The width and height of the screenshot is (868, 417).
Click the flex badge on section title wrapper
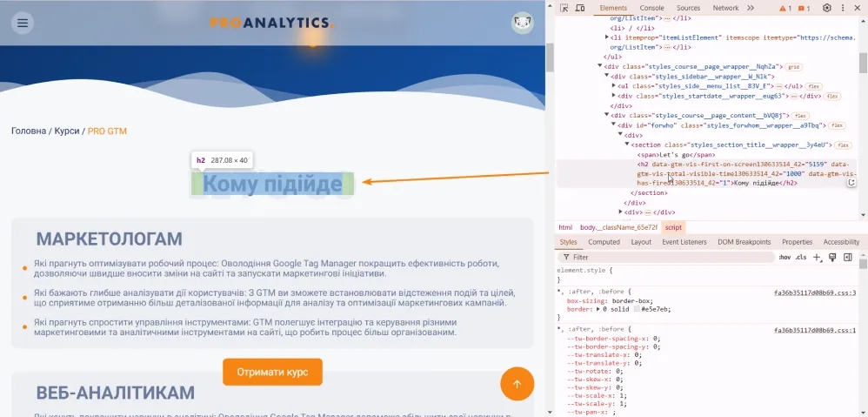(x=843, y=145)
